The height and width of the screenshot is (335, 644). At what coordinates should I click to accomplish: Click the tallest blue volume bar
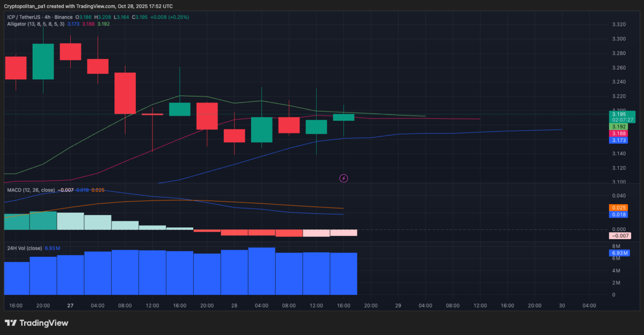coord(261,271)
